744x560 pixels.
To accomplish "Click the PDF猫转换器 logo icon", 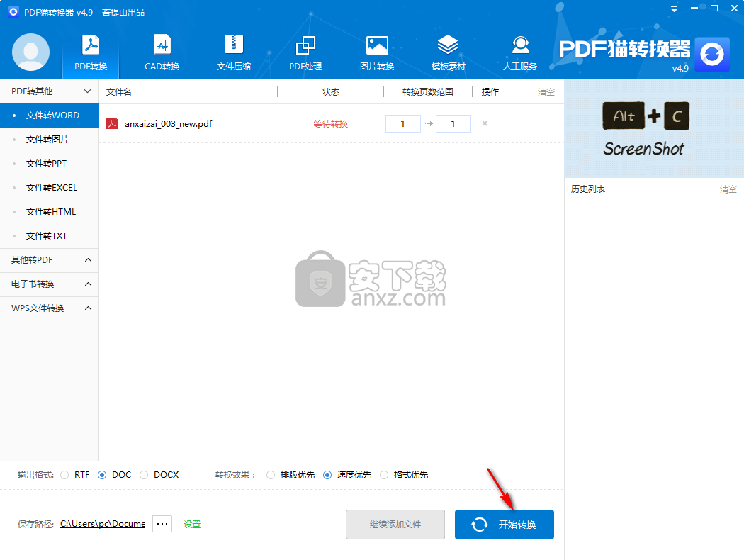I will (x=711, y=55).
